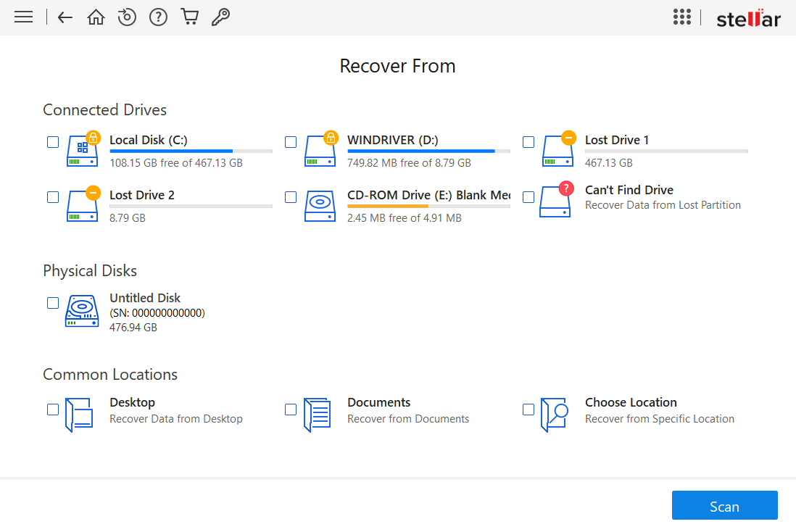Click the CD-ROM Drive (E:) Blank label
Viewport: 796px width, 532px height.
429,195
